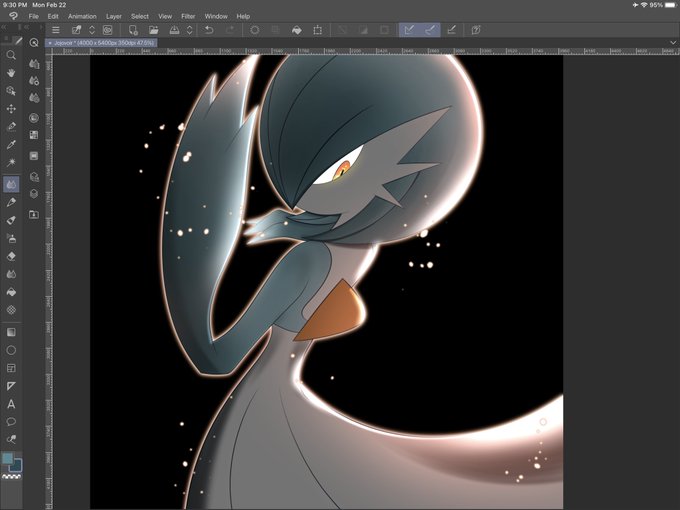
Task: Tap the 9:30 PM clock text
Action: coord(15,5)
